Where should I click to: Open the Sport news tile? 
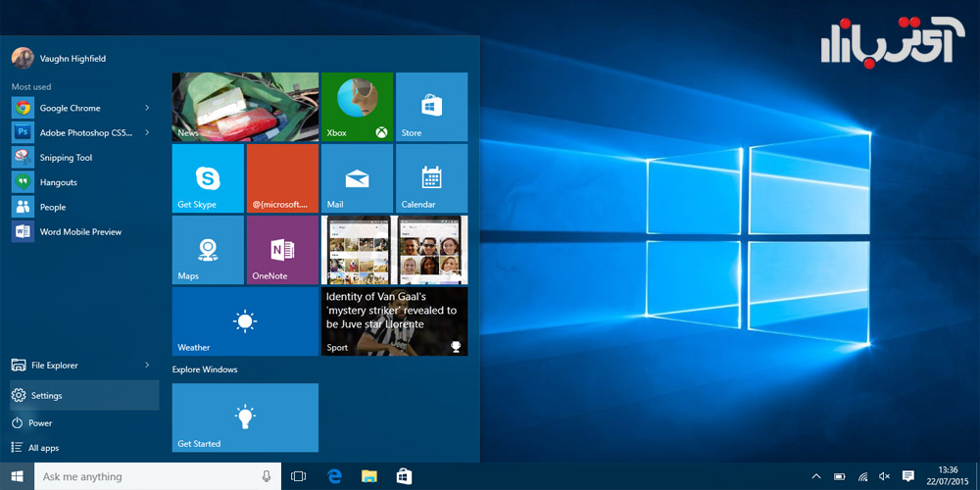[394, 321]
